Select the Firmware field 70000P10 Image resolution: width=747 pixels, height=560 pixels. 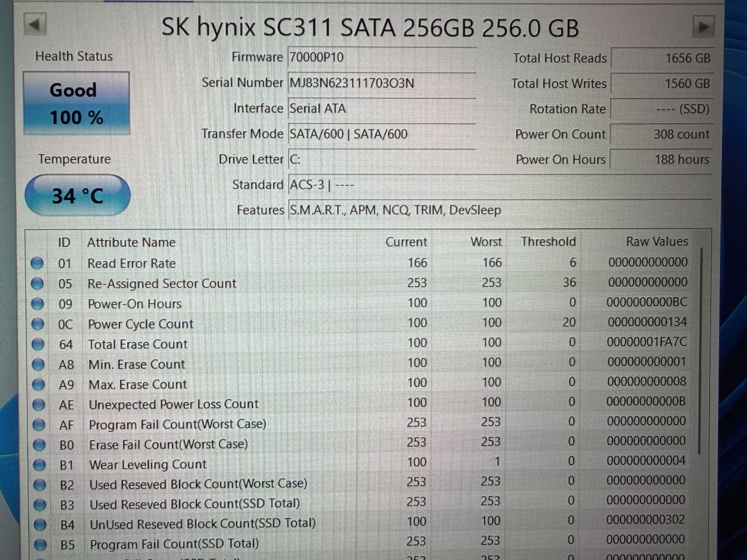[382, 58]
